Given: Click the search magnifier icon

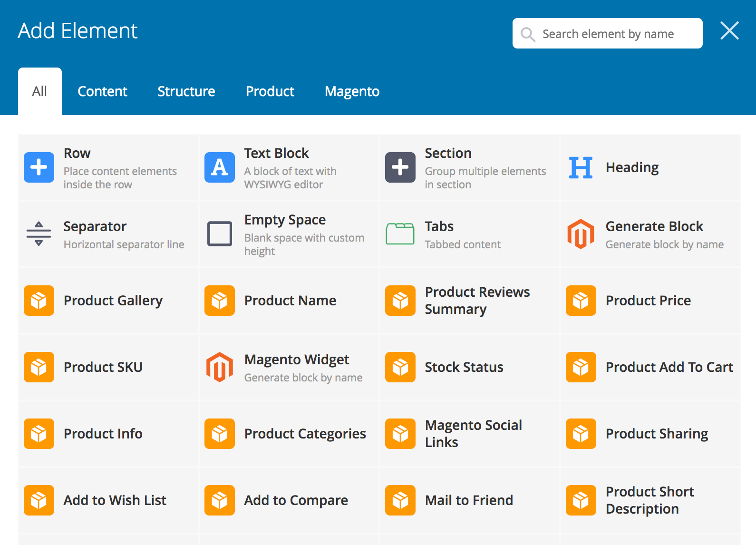Looking at the screenshot, I should tap(528, 34).
